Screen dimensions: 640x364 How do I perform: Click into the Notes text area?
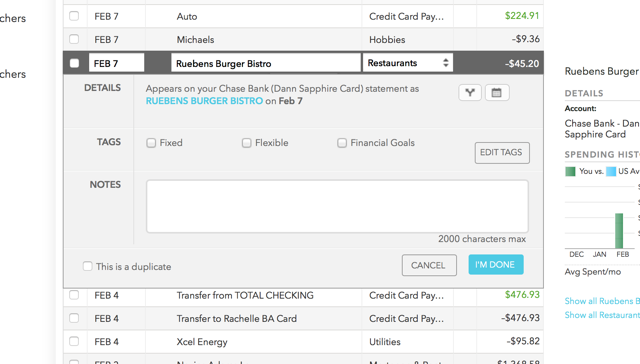pyautogui.click(x=337, y=206)
